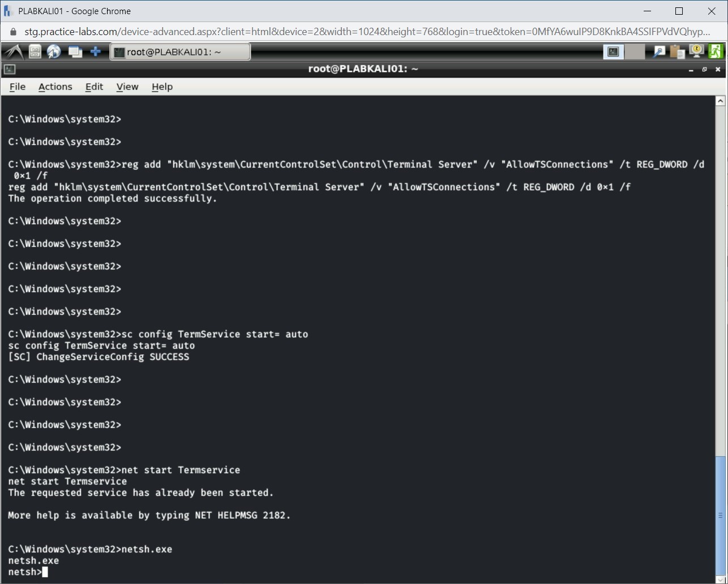Launch the file manager panel icon

35,52
